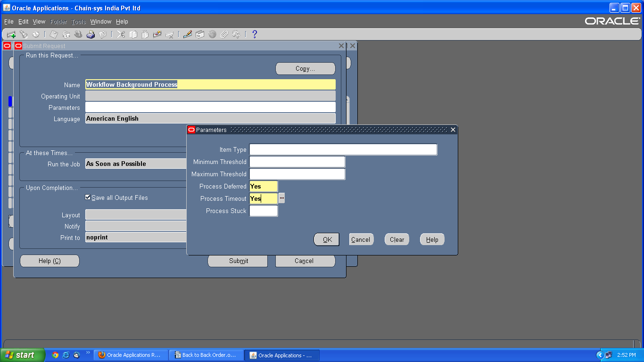
Task: Click the Operating Unit field
Action: pyautogui.click(x=210, y=96)
